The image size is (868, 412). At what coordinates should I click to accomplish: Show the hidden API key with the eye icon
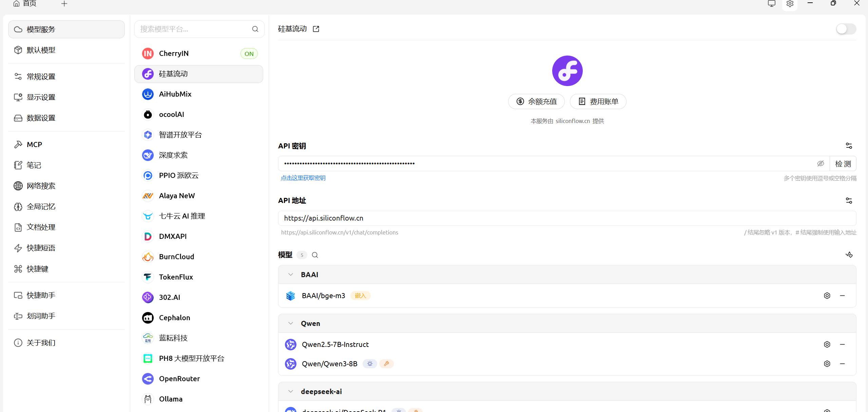pos(821,164)
